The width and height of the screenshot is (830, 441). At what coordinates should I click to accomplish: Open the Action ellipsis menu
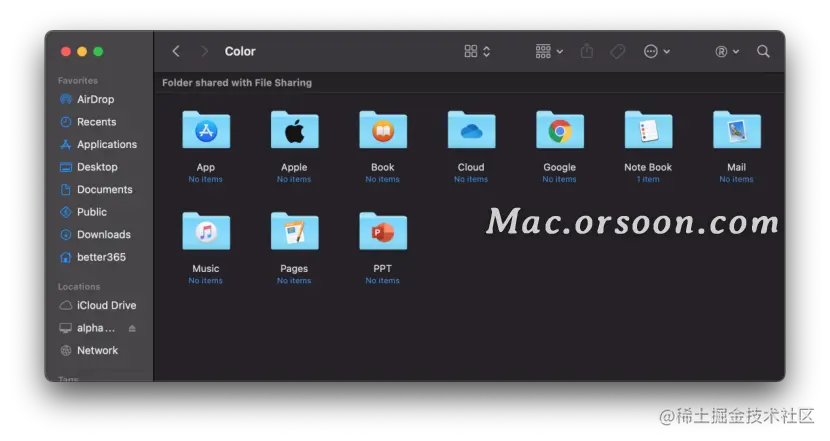pyautogui.click(x=657, y=51)
